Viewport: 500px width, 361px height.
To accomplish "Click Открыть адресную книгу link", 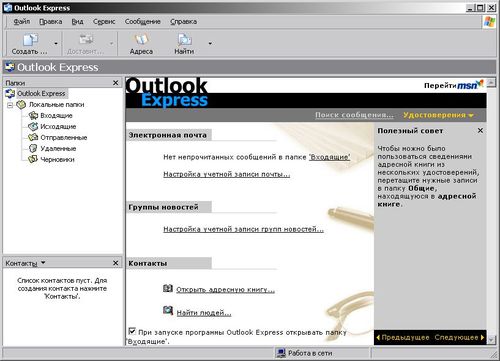I will (x=226, y=290).
